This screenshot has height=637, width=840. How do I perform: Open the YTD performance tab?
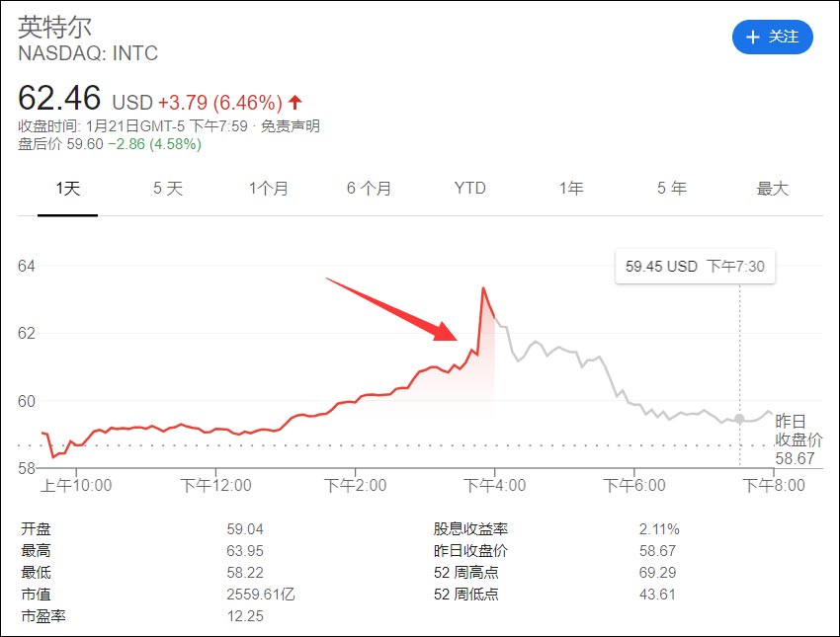click(470, 188)
